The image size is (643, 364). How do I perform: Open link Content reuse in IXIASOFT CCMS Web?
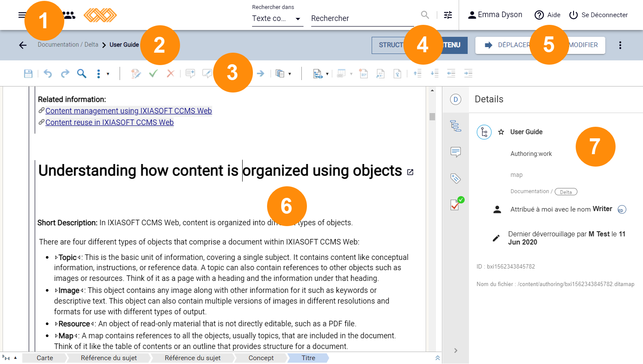coord(109,122)
